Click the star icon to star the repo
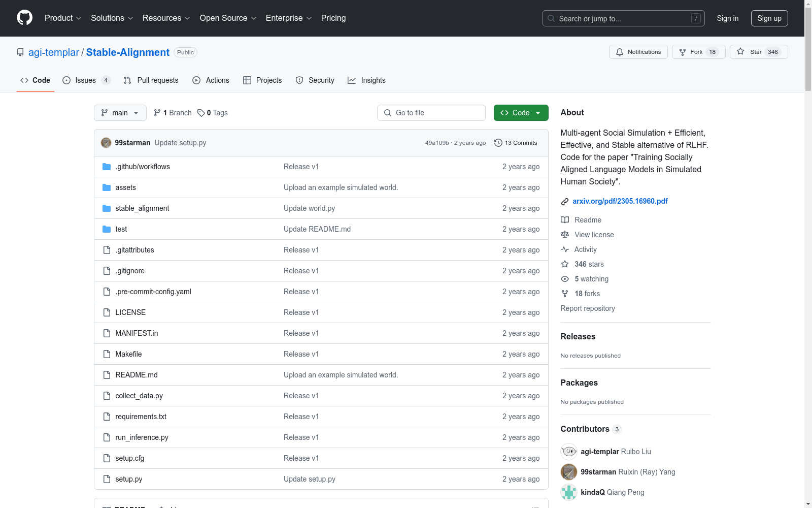Screen dimensions: 812x508 [x=740, y=51]
